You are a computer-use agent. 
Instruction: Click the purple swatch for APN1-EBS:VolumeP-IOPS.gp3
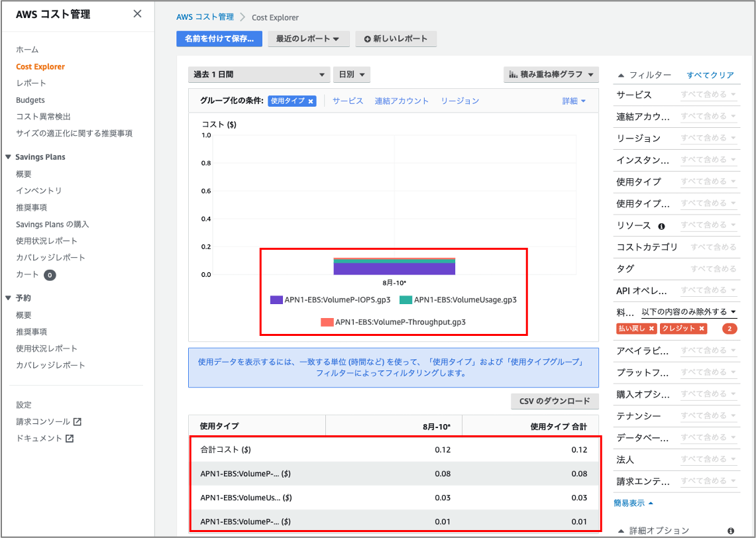[276, 299]
